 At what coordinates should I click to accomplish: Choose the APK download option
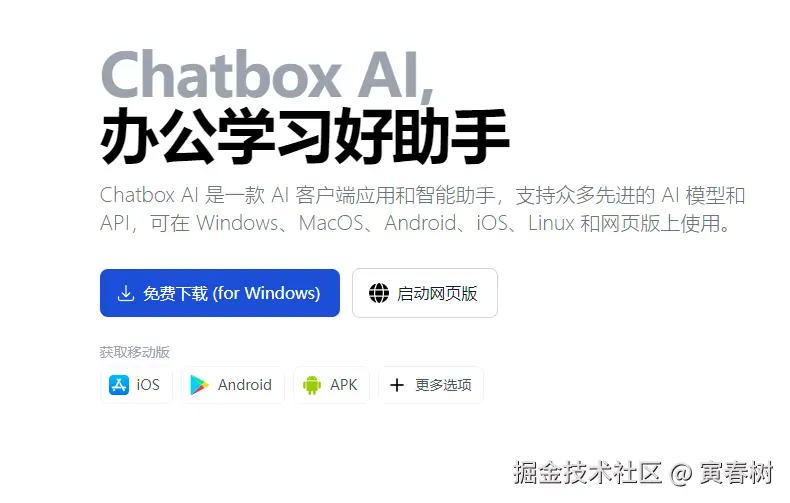[x=332, y=385]
